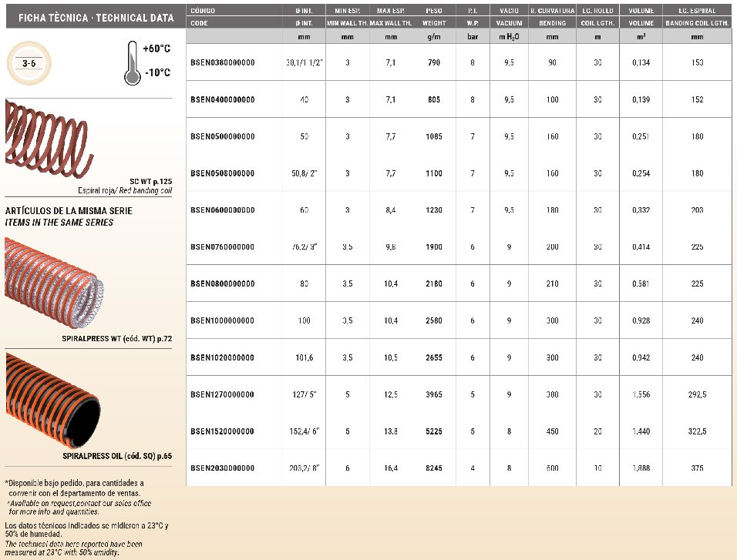
Task: Select product code BSEN2030000000
Action: click(x=222, y=468)
